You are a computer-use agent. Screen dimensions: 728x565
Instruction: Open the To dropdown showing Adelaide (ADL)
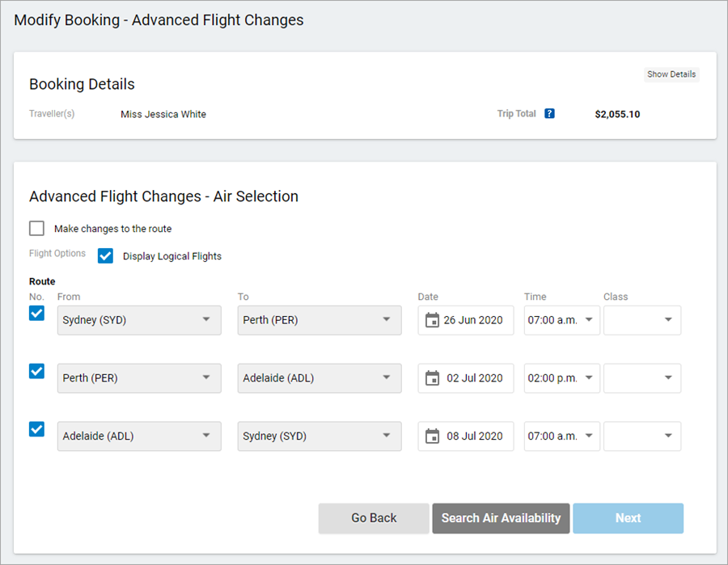320,378
